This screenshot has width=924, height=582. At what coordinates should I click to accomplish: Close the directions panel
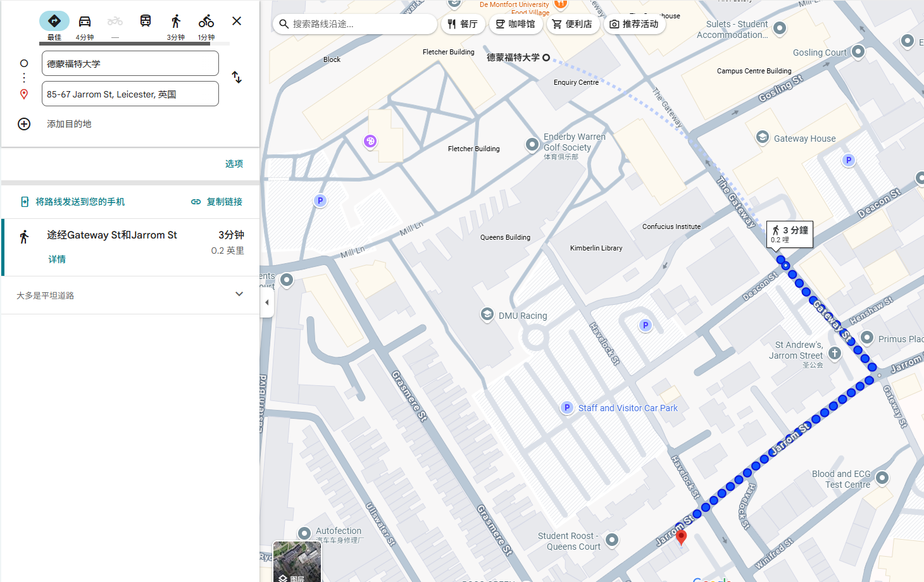237,21
